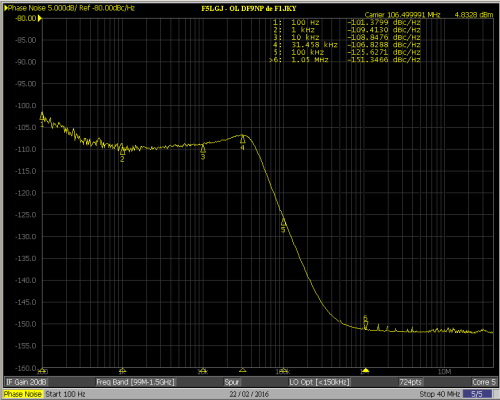Click the reference level arrow at -80.00
This screenshot has height=400, width=500.
[40, 18]
